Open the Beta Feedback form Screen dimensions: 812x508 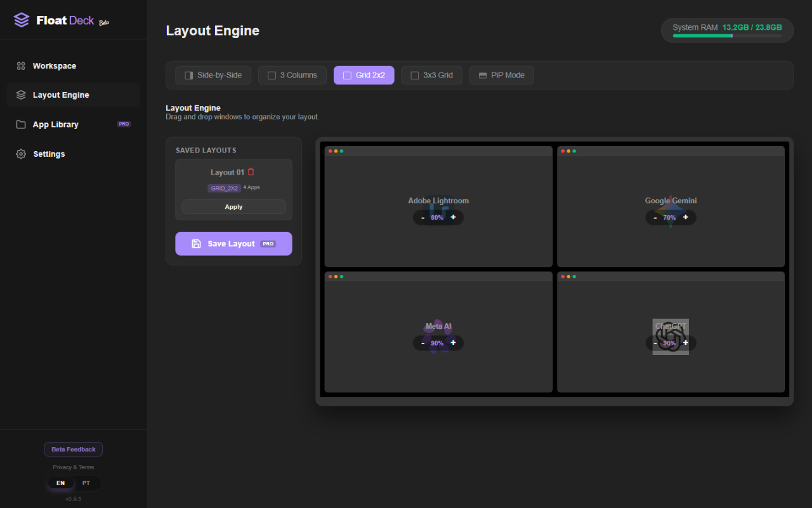point(74,450)
